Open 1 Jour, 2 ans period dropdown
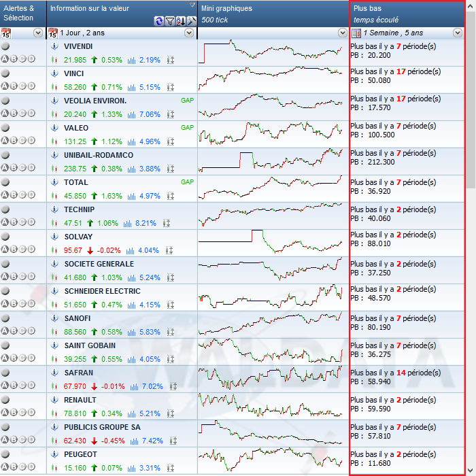 point(189,33)
